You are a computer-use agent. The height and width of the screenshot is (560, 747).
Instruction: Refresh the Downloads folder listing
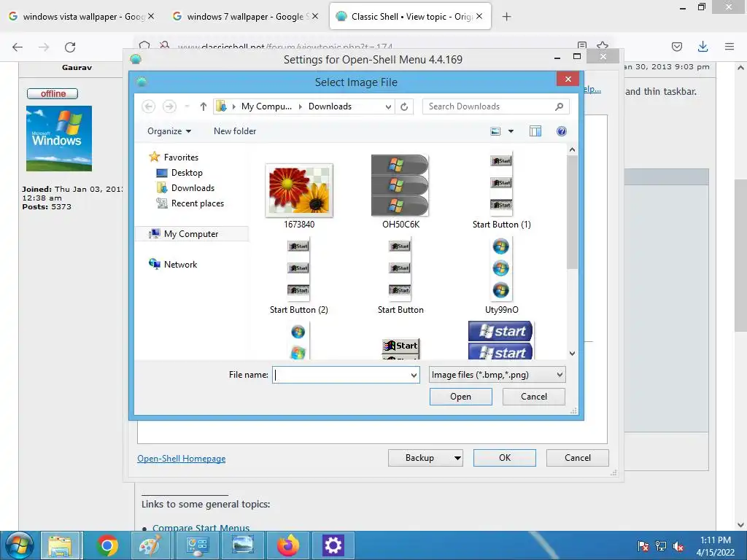pos(404,106)
